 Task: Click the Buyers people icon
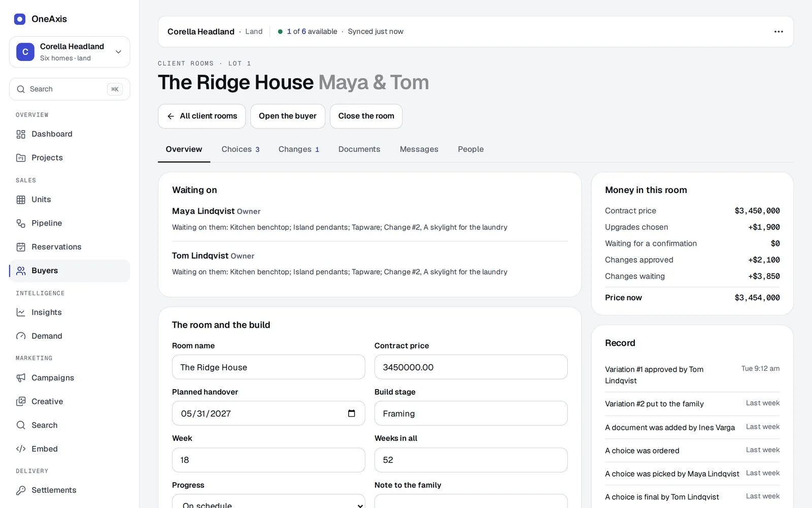pos(21,271)
